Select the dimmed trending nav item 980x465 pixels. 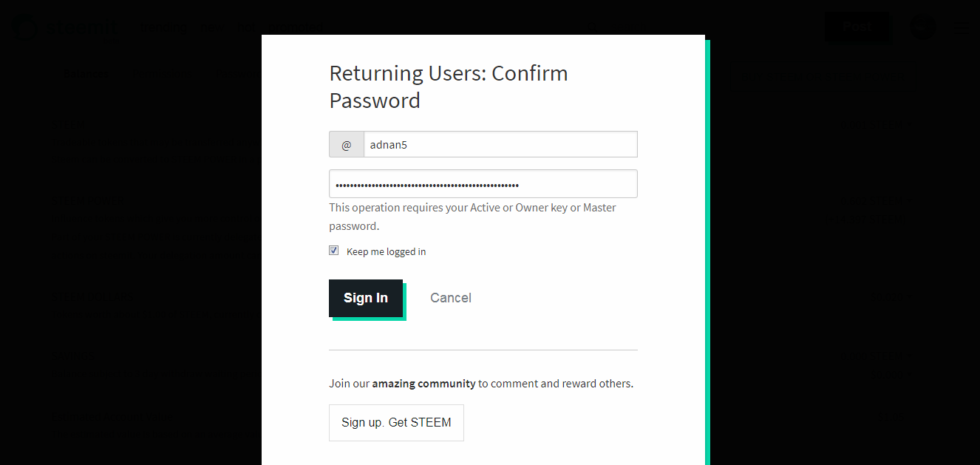click(163, 28)
